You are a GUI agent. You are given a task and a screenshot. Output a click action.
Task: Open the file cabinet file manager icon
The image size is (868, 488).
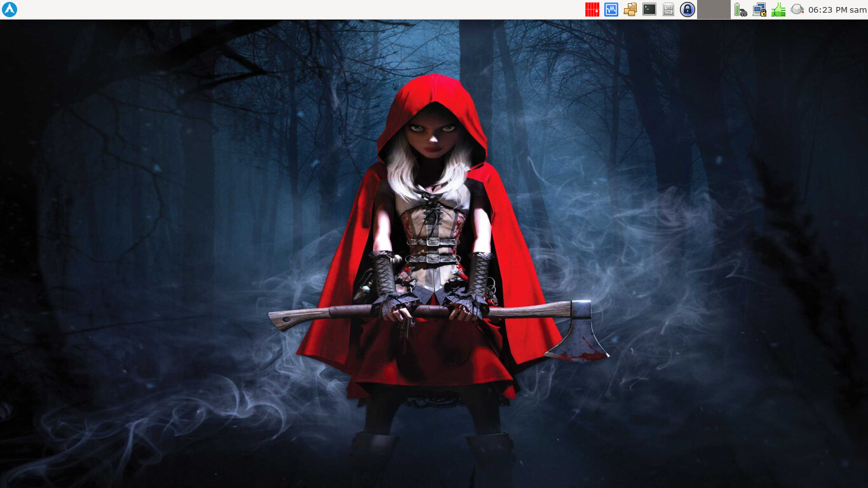pos(668,10)
